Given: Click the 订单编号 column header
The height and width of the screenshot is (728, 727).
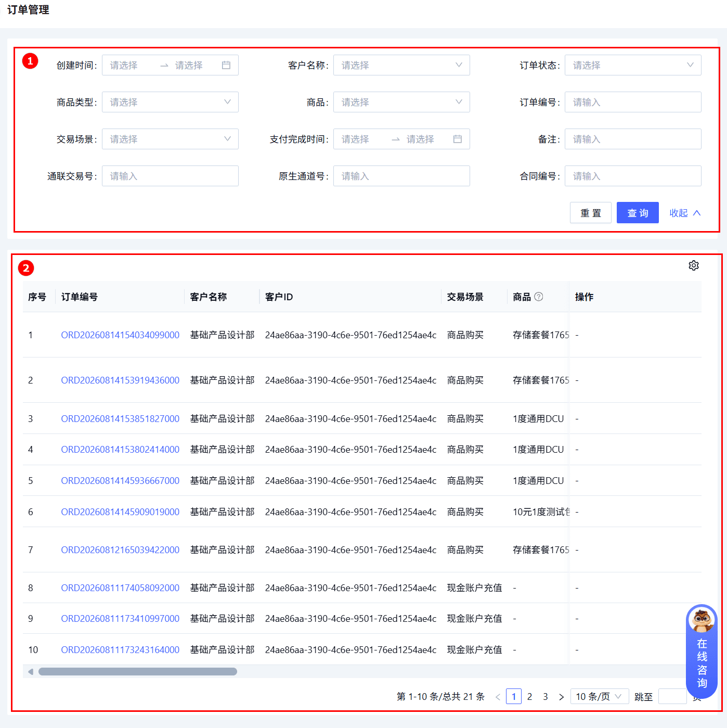Looking at the screenshot, I should pos(80,297).
